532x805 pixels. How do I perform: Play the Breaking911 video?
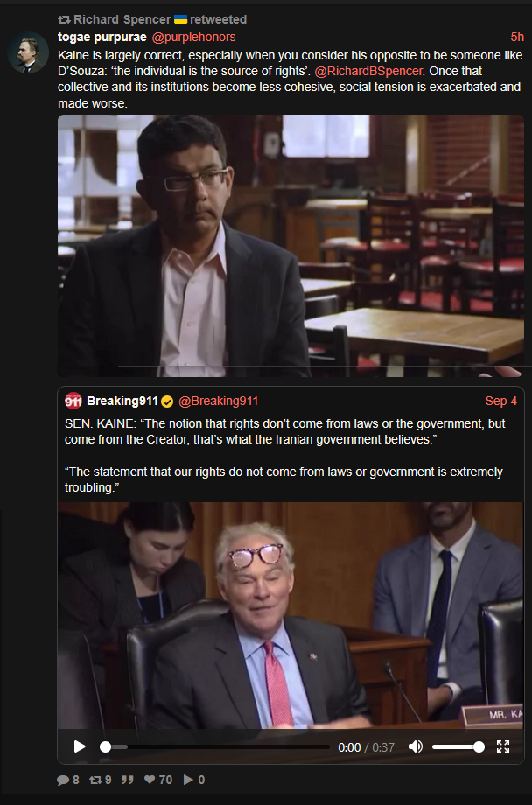click(80, 746)
